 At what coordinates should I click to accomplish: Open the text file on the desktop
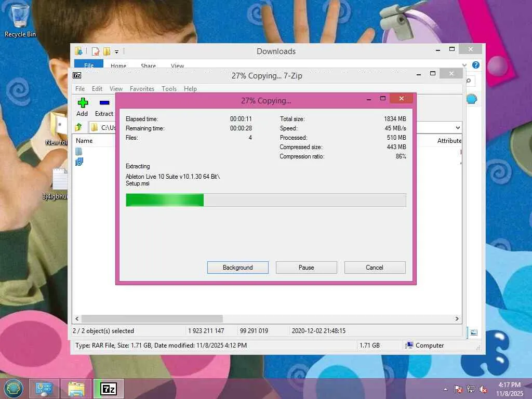[x=58, y=183]
